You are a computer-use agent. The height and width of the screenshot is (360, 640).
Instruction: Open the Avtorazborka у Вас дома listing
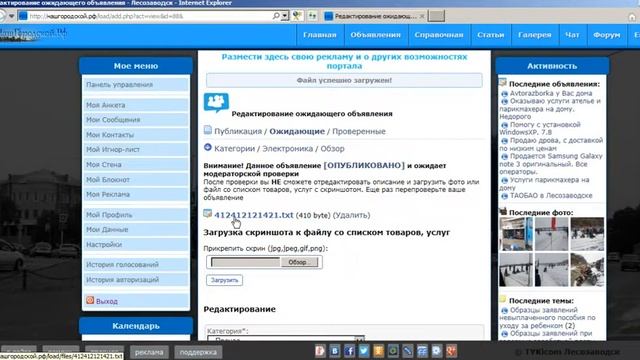tap(551, 93)
